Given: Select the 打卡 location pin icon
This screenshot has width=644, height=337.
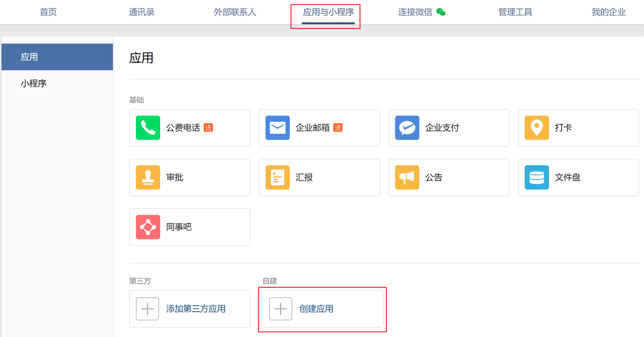Looking at the screenshot, I should [x=537, y=127].
